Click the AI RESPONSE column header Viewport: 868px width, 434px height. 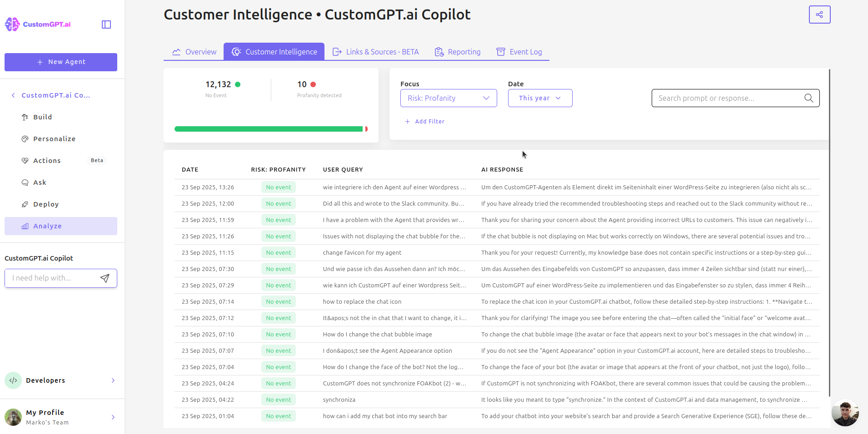pyautogui.click(x=502, y=170)
